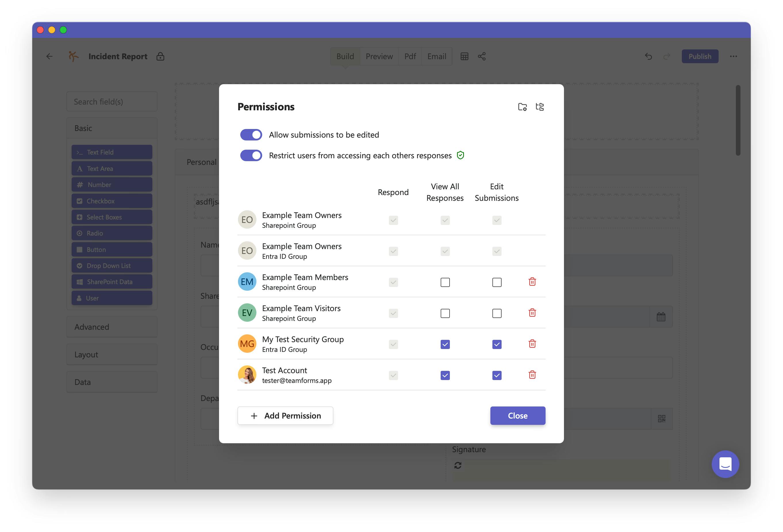
Task: Delete My Test Security Group permission
Action: (x=532, y=344)
